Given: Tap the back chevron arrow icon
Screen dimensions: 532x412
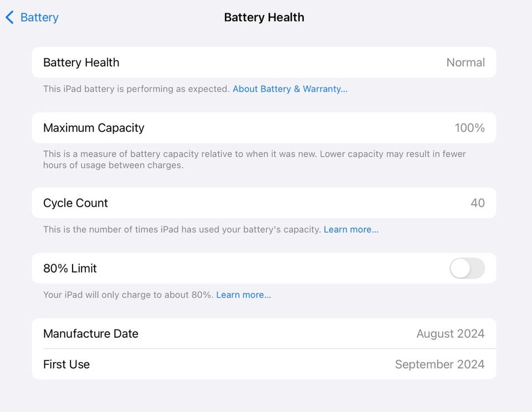Looking at the screenshot, I should 9,18.
